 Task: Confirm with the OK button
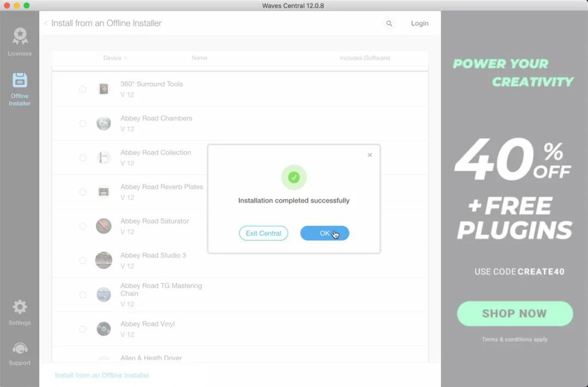tap(324, 234)
